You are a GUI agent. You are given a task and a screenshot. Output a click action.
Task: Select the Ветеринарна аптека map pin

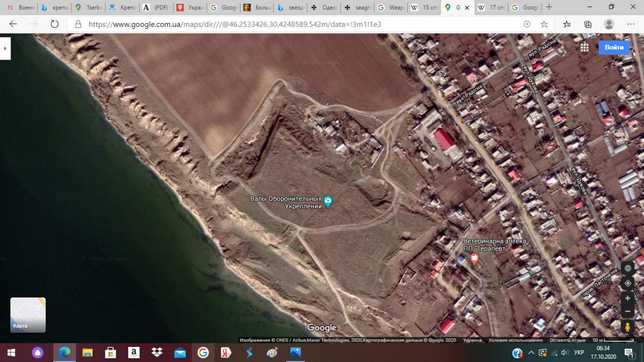(474, 259)
